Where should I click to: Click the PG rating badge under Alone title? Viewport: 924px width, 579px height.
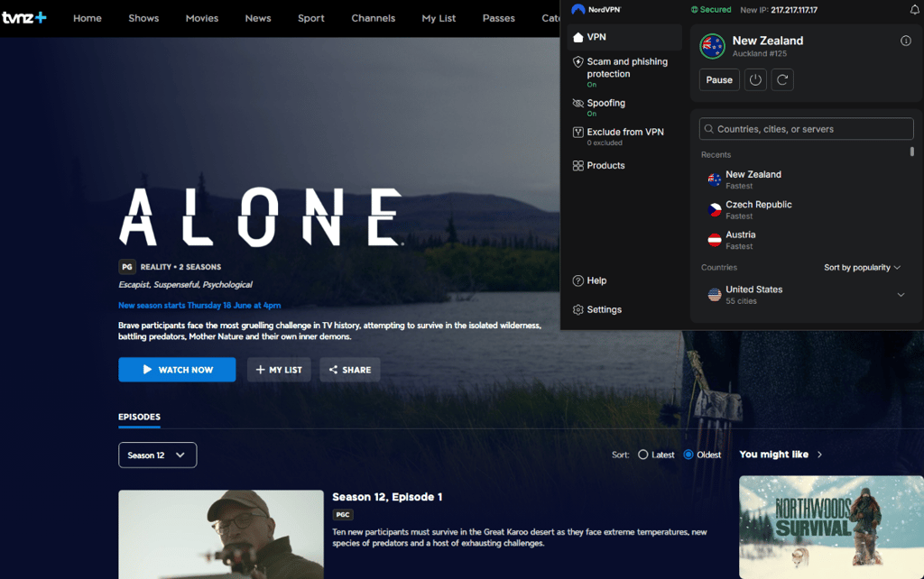point(126,267)
